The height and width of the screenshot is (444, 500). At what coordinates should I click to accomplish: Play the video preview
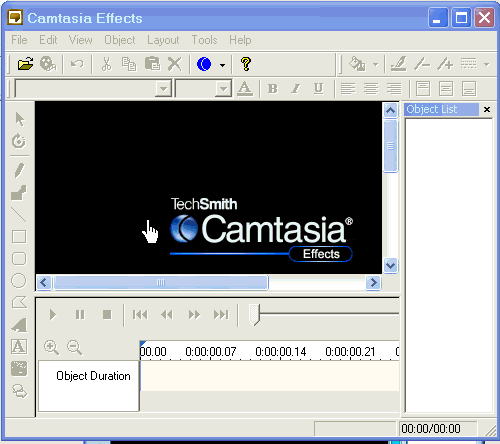[x=53, y=315]
